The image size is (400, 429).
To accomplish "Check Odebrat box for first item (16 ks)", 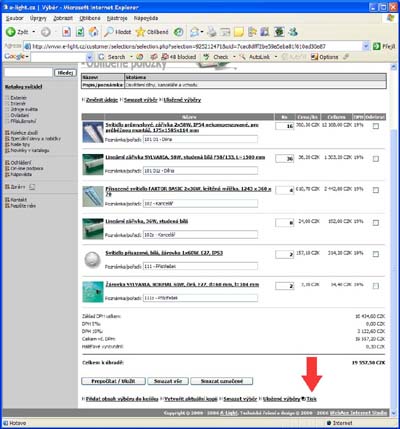I will click(376, 126).
